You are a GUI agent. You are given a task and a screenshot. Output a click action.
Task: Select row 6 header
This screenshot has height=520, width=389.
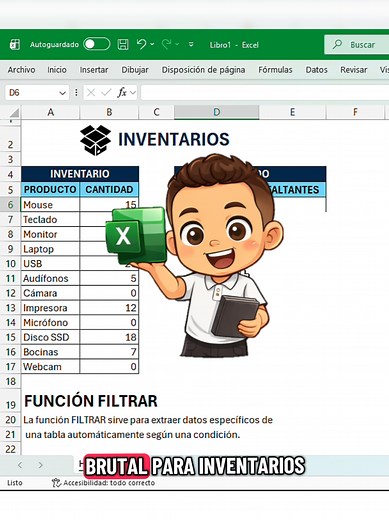click(11, 204)
